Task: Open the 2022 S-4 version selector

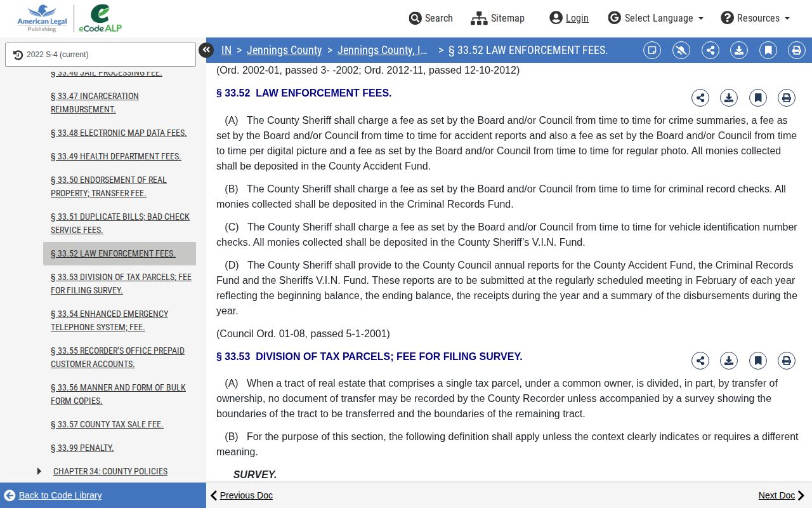Action: pyautogui.click(x=100, y=55)
